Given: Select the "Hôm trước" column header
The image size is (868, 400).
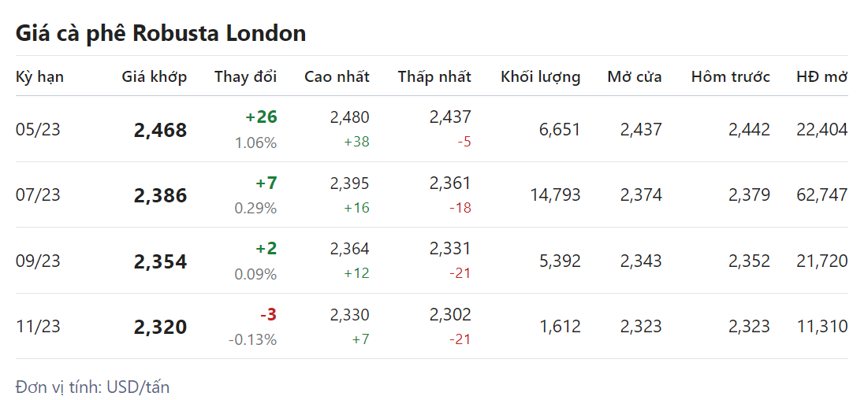Looking at the screenshot, I should tap(730, 76).
